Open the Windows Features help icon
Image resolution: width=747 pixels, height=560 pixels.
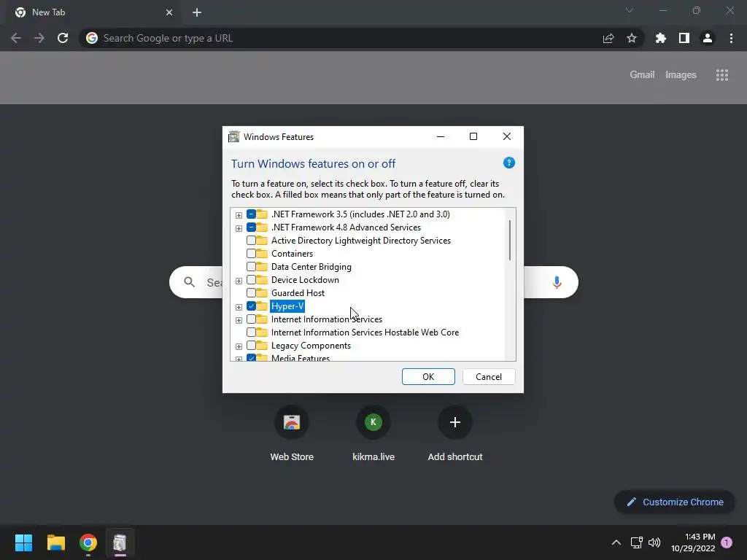tap(508, 163)
